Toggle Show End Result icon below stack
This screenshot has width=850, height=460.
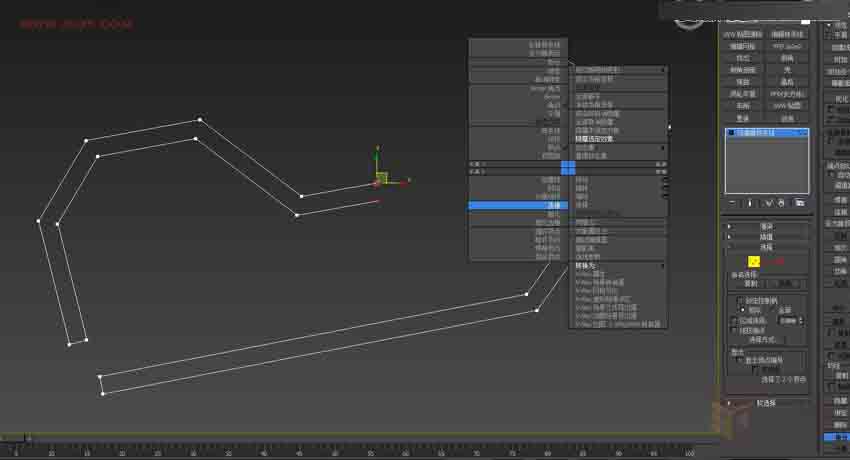(750, 204)
